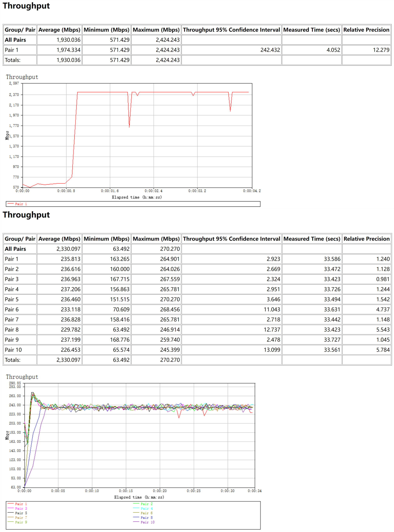Click the Totals row in second table
The height and width of the screenshot is (532, 394).
click(x=13, y=360)
